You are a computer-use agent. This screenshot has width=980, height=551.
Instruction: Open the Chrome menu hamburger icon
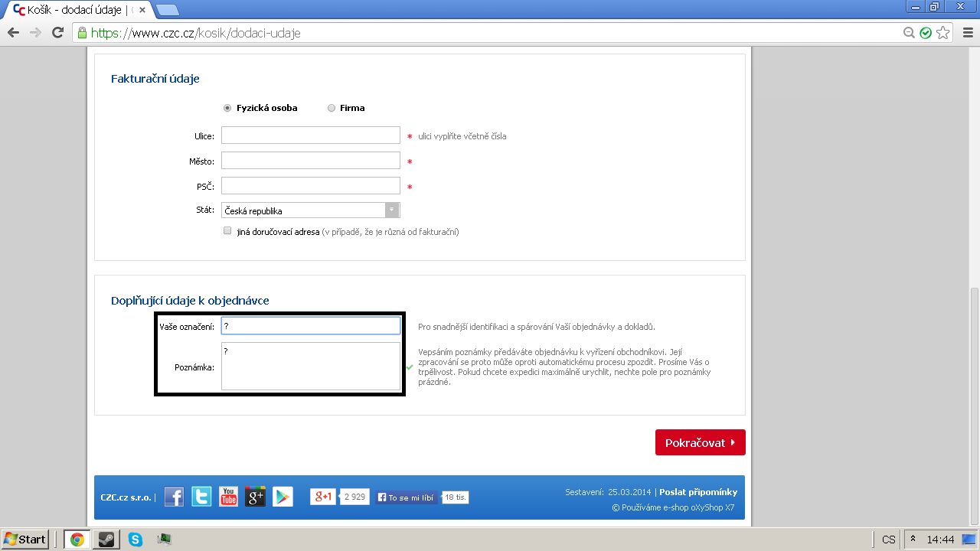pos(966,33)
